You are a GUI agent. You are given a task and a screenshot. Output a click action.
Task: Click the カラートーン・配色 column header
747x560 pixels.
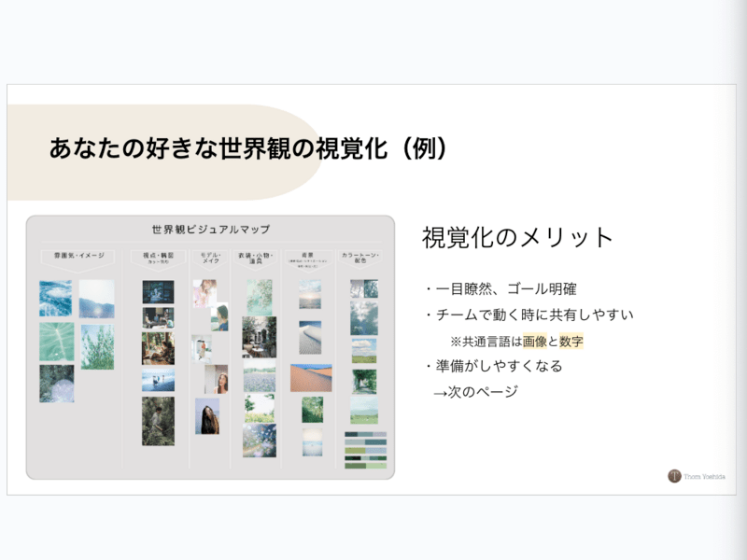point(360,258)
